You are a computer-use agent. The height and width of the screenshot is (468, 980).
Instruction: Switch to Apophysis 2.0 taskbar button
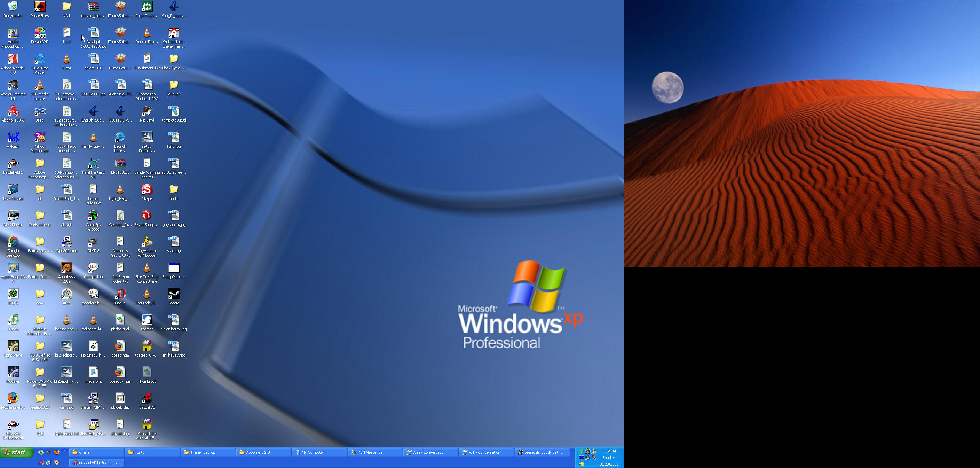[263, 452]
